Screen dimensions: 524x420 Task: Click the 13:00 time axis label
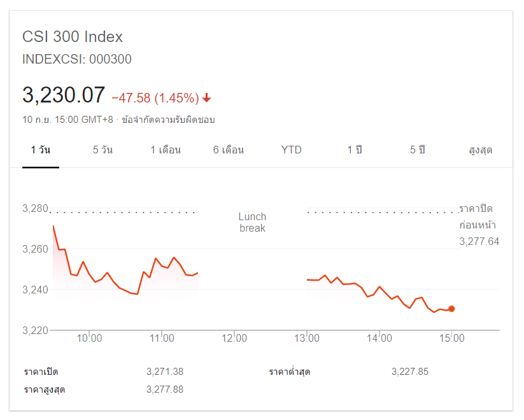coord(307,339)
